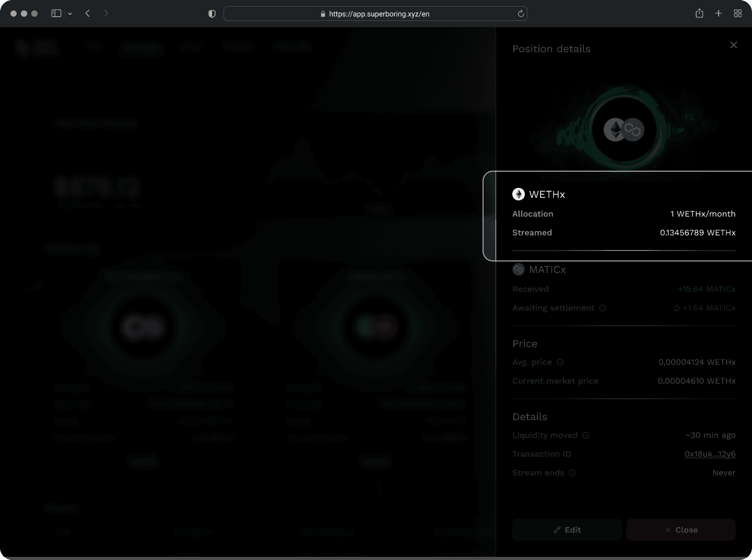Viewport: 752px width, 560px height.
Task: Click the 'MATICx' token heading
Action: pyautogui.click(x=547, y=269)
